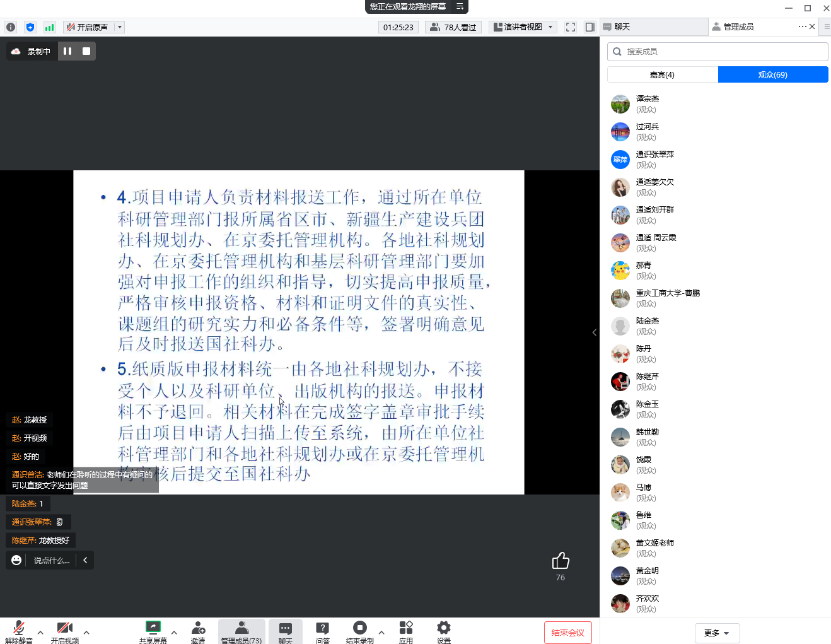Pause the ongoing recording
This screenshot has width=831, height=644.
tap(67, 51)
